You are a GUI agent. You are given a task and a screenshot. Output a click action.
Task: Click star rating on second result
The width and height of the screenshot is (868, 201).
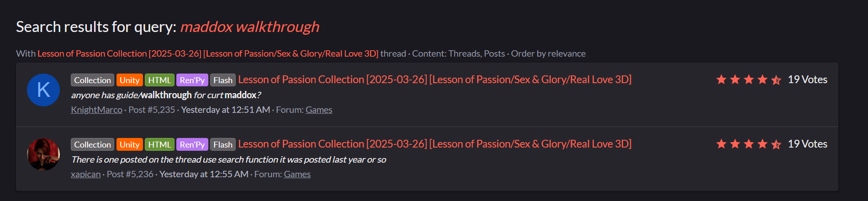[749, 144]
